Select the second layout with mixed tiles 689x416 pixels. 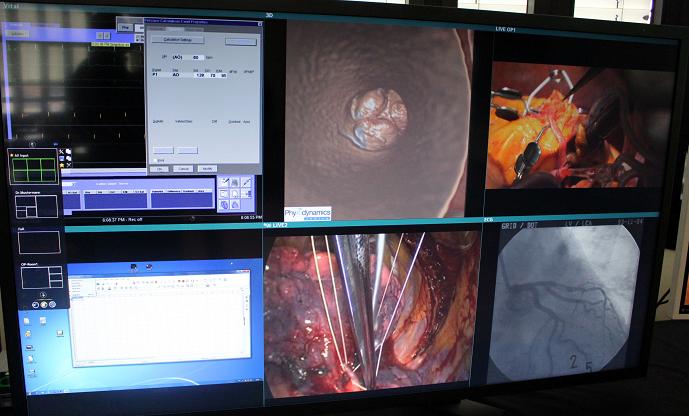pos(36,206)
